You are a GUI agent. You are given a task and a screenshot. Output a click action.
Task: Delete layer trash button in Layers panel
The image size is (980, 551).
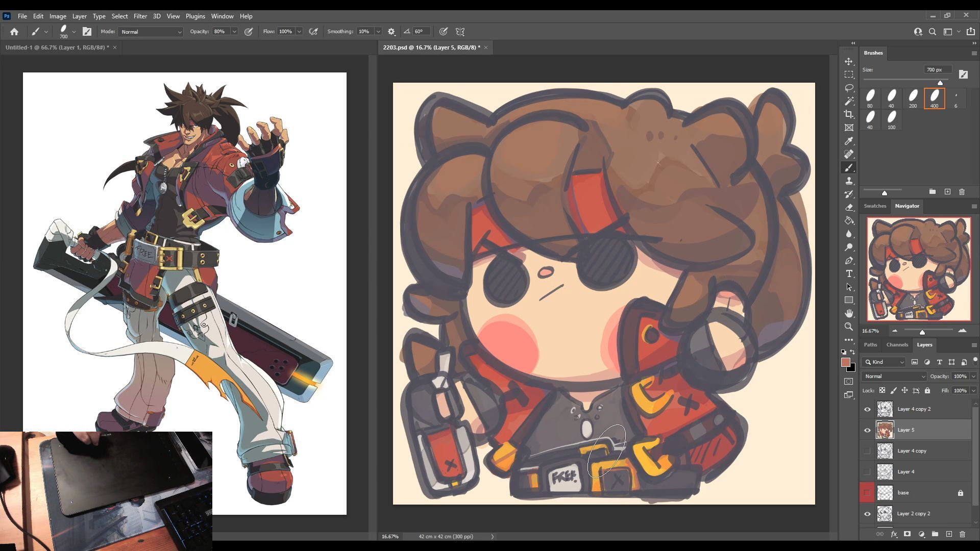tap(963, 534)
